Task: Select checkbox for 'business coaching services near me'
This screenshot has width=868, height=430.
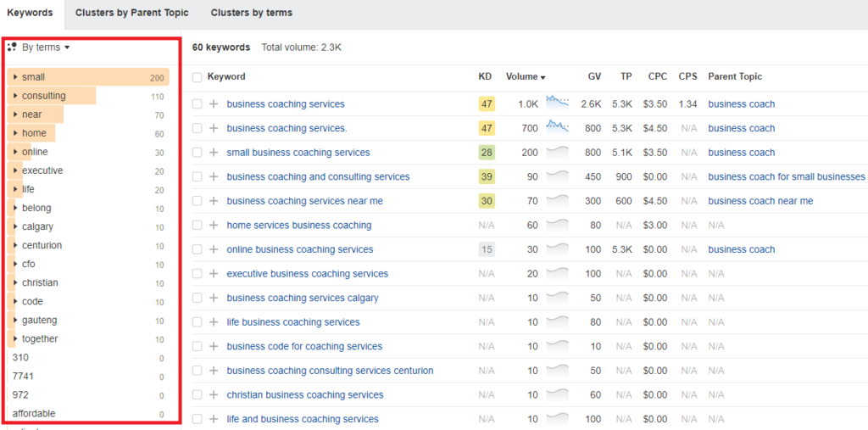Action: (x=197, y=201)
